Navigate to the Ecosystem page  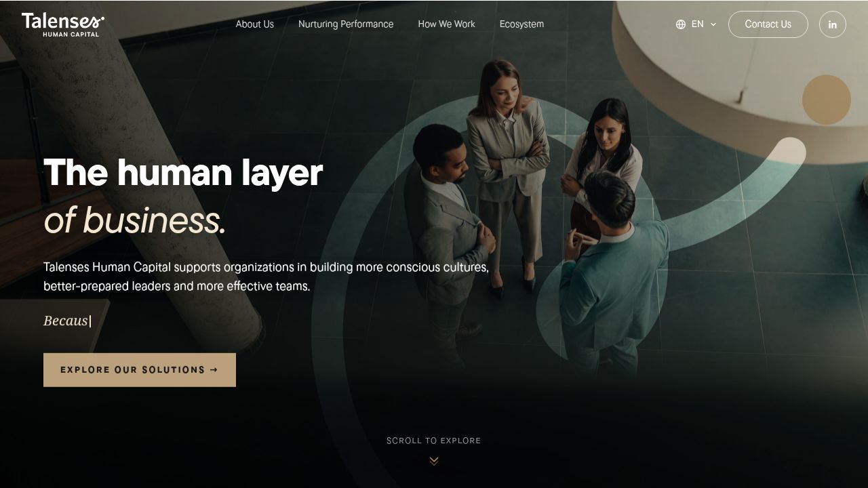[x=521, y=24]
